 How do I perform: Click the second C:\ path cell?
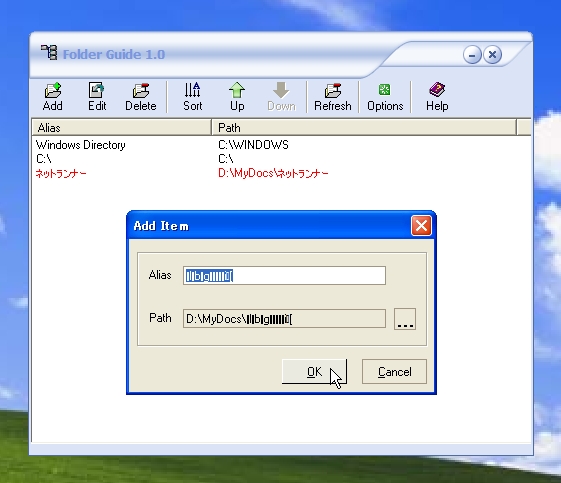tap(226, 158)
